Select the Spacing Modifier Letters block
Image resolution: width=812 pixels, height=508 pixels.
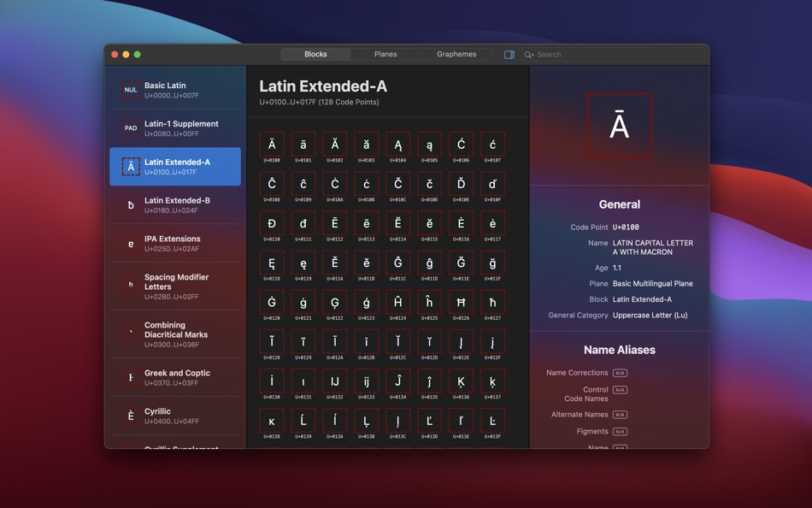coord(175,286)
